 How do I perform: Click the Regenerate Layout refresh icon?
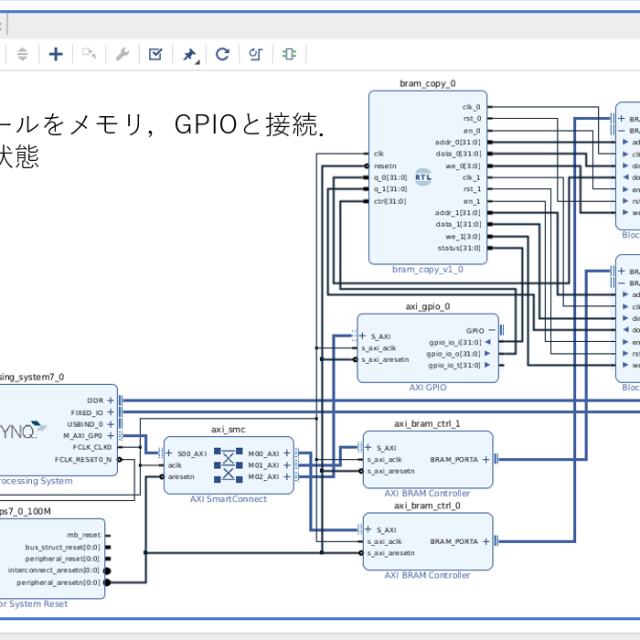222,54
